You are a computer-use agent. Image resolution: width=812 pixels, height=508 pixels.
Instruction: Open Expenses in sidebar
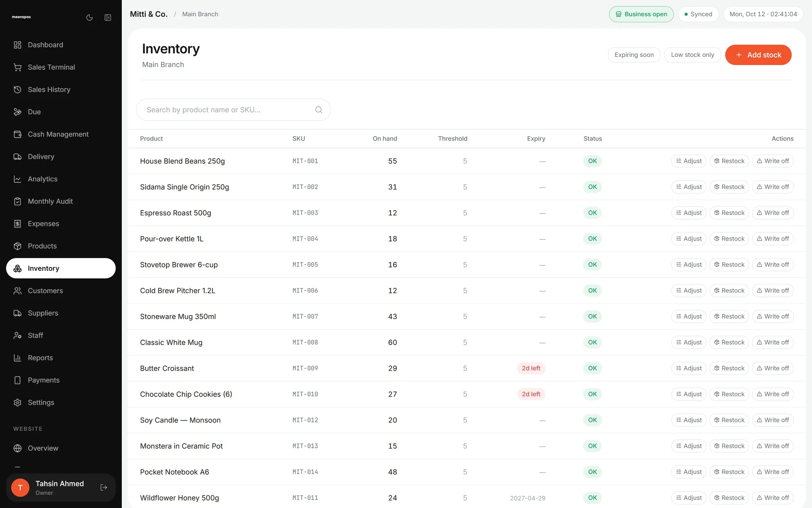coord(61,224)
